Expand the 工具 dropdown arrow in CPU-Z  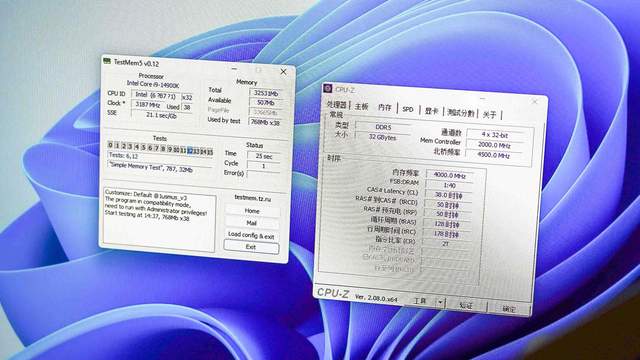tap(440, 302)
